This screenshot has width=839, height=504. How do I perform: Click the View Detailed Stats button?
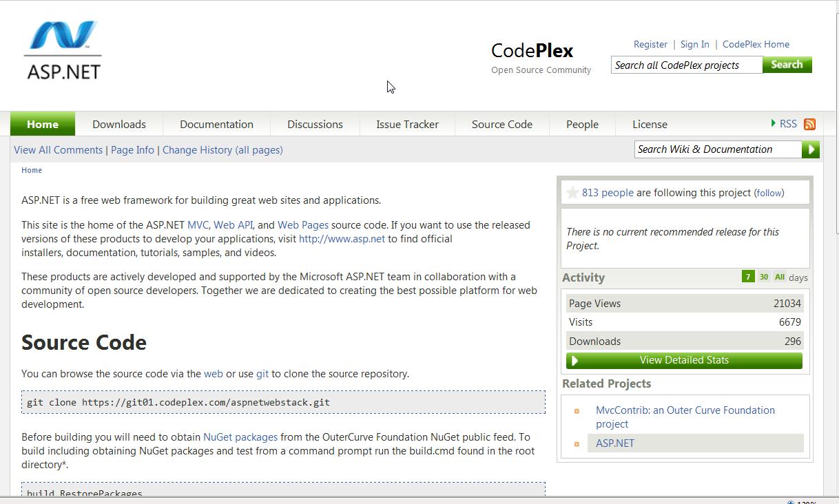[x=684, y=360]
